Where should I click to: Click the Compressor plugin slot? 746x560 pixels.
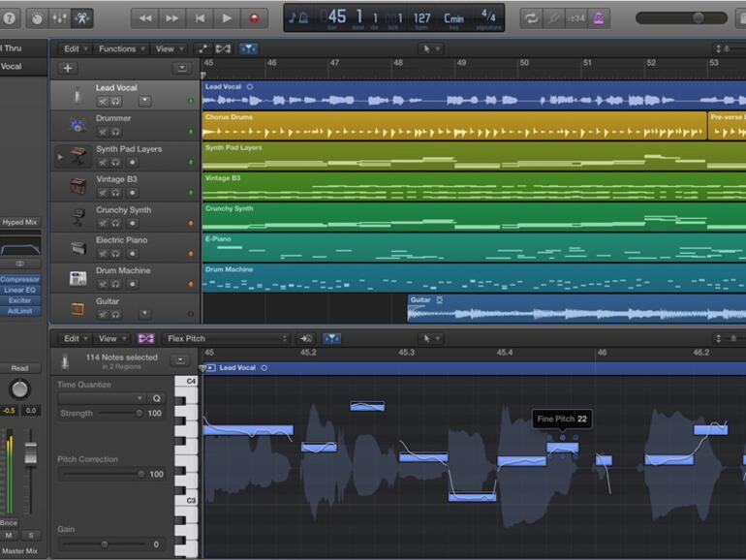coord(20,279)
